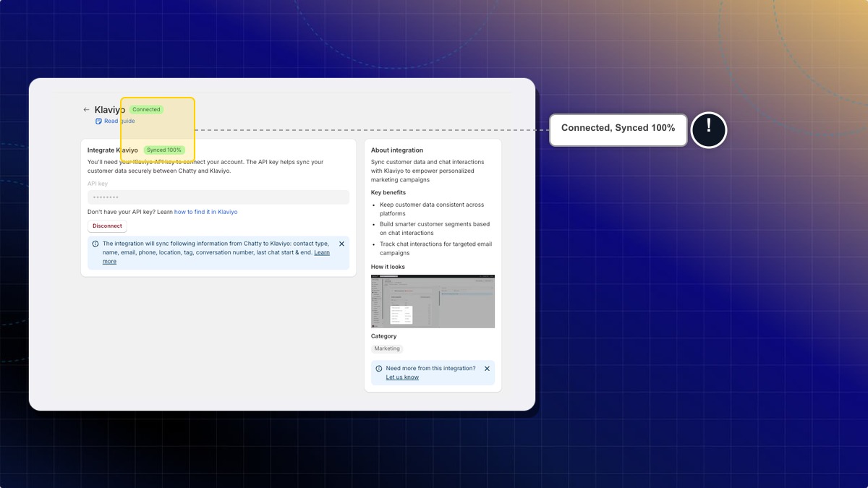868x488 pixels.
Task: Click the 'Build smarter customer segments' bullet
Action: (435, 228)
